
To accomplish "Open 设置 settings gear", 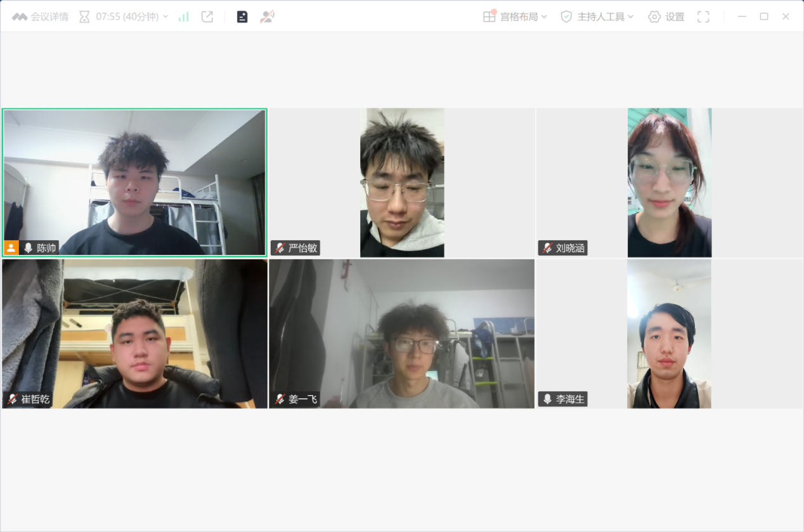I will [666, 17].
